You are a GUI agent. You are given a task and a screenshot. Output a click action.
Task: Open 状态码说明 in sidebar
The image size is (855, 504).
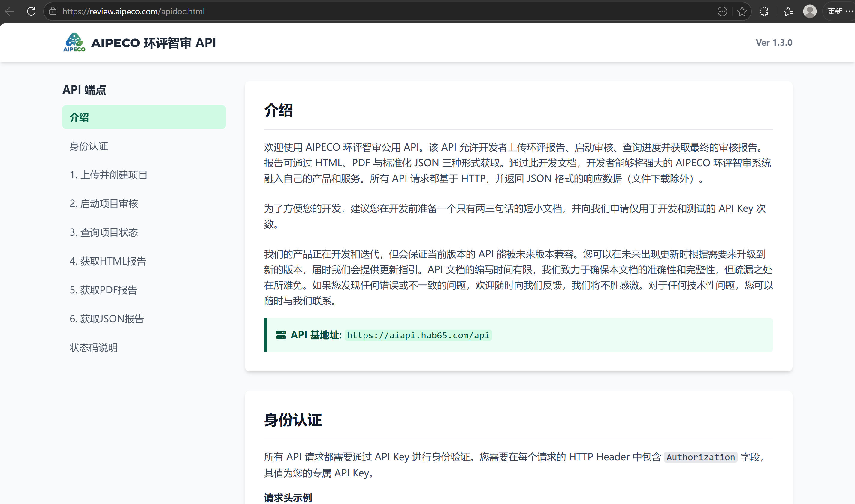(93, 348)
